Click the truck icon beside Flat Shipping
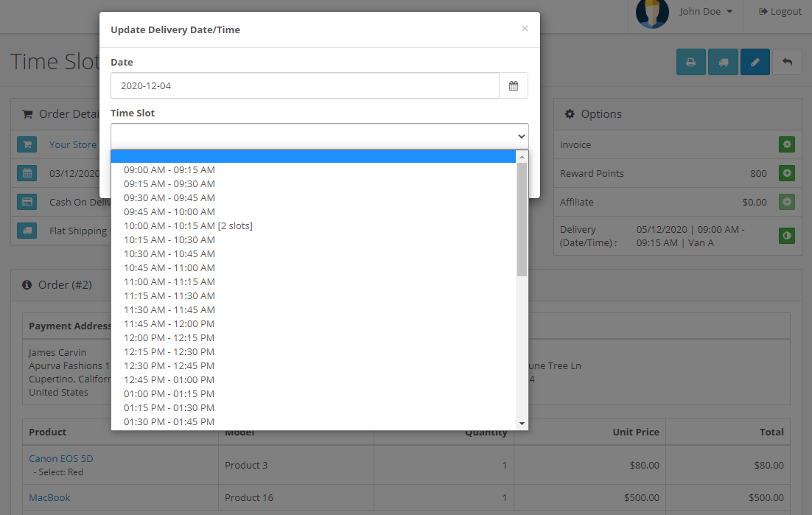The image size is (812, 515). tap(27, 231)
